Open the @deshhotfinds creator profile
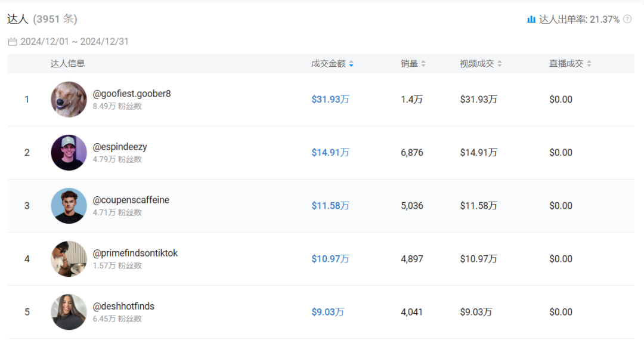This screenshot has height=340, width=644. click(x=123, y=306)
